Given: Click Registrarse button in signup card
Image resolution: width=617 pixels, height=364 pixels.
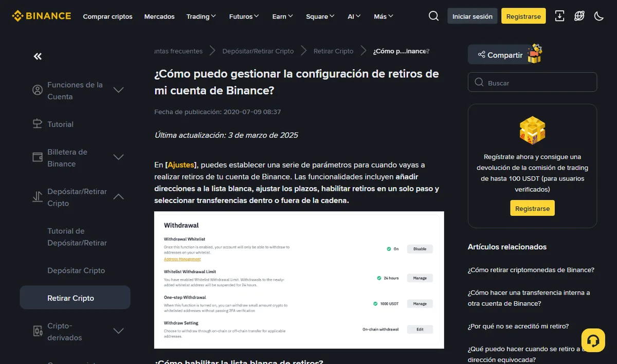Looking at the screenshot, I should pos(532,208).
